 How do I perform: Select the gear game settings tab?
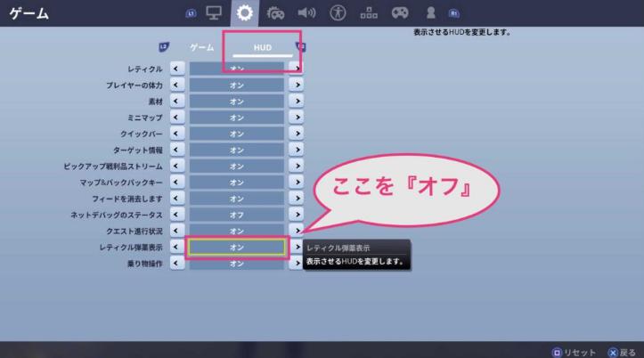tap(245, 13)
